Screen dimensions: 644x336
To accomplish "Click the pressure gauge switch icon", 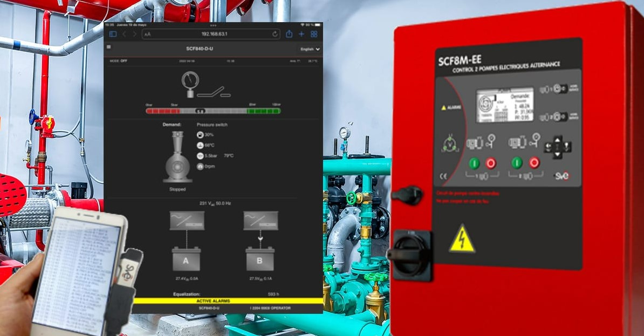I will 190,84.
